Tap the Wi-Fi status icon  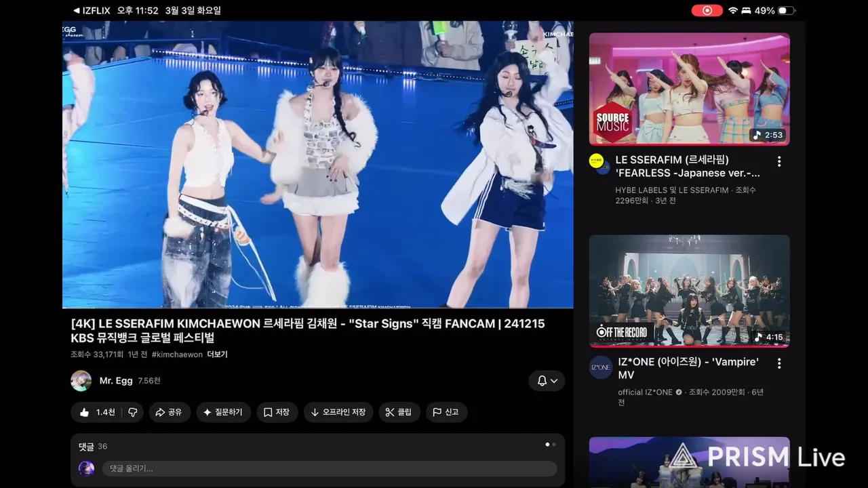click(732, 11)
